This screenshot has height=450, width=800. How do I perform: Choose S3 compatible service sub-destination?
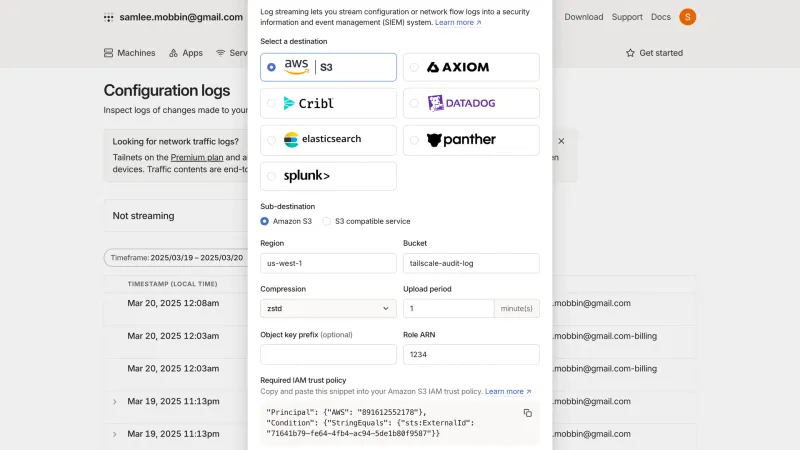[x=327, y=221]
